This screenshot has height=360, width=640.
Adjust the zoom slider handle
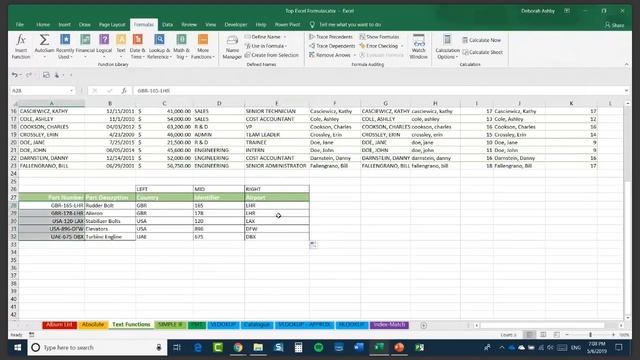(590, 335)
